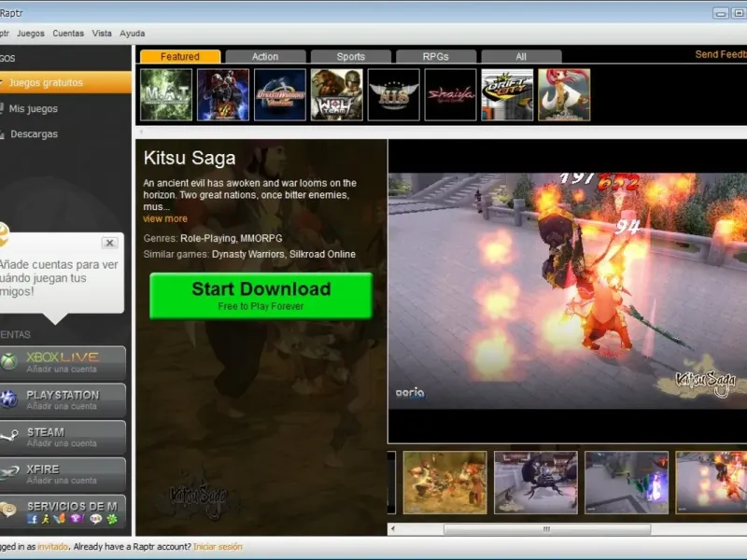Click the horizontal thumbnail scrollbar handle
Image resolution: width=747 pixels, height=560 pixels.
coord(547,529)
